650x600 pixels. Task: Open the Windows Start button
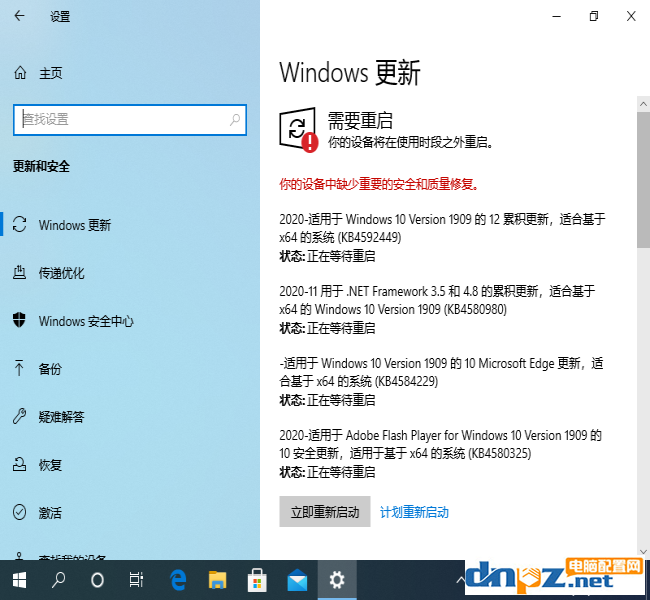pyautogui.click(x=19, y=580)
